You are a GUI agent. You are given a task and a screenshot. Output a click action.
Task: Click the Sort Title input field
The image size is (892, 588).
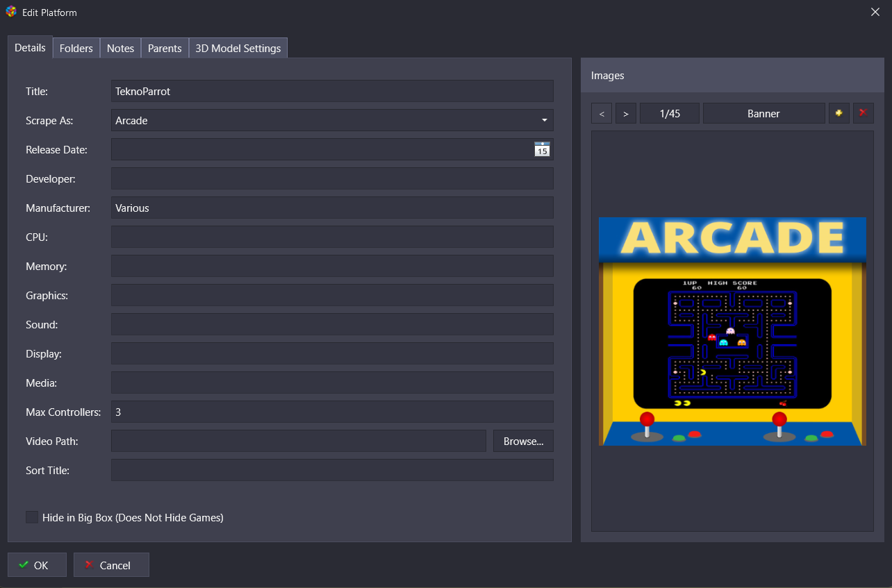point(332,470)
